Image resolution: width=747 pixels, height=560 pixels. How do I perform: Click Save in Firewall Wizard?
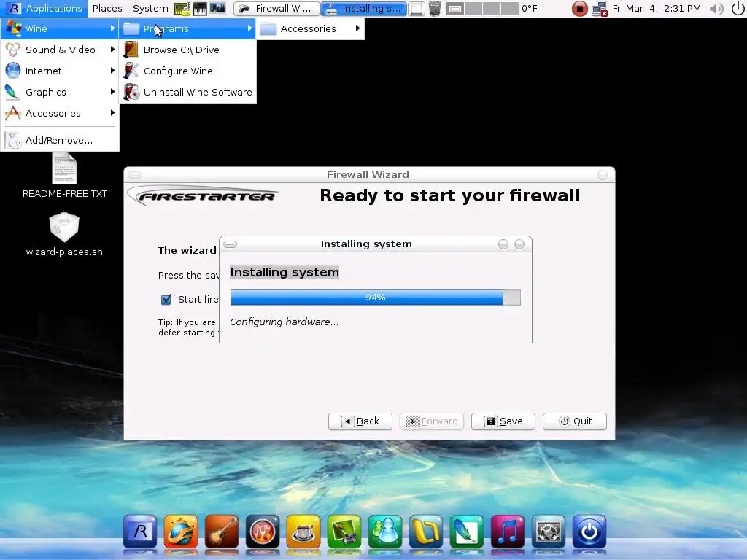[503, 421]
